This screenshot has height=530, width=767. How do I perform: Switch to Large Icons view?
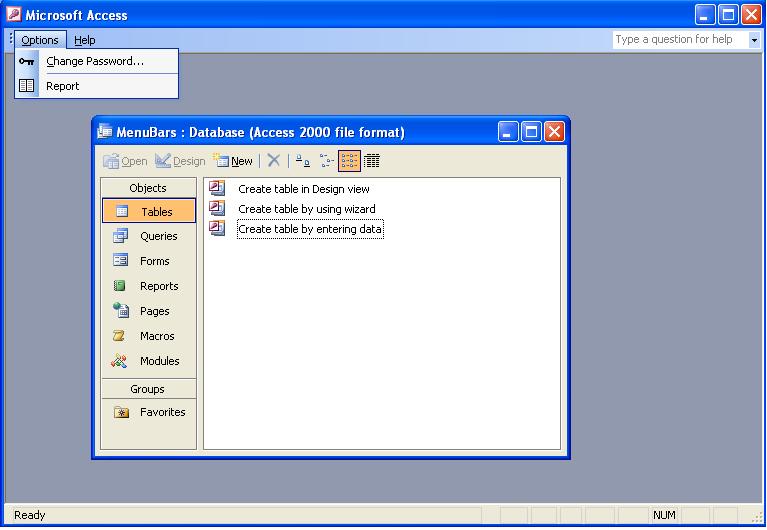(x=303, y=161)
